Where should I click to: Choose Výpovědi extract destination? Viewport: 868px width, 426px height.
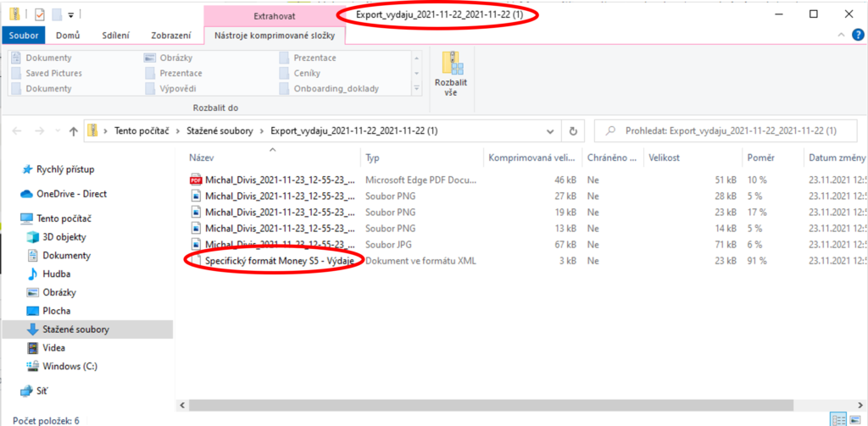[178, 89]
